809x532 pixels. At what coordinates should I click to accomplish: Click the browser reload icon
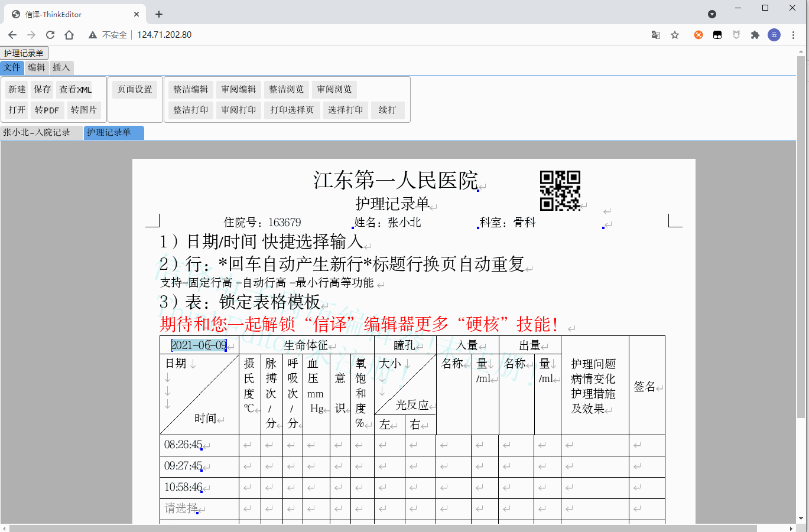[50, 35]
